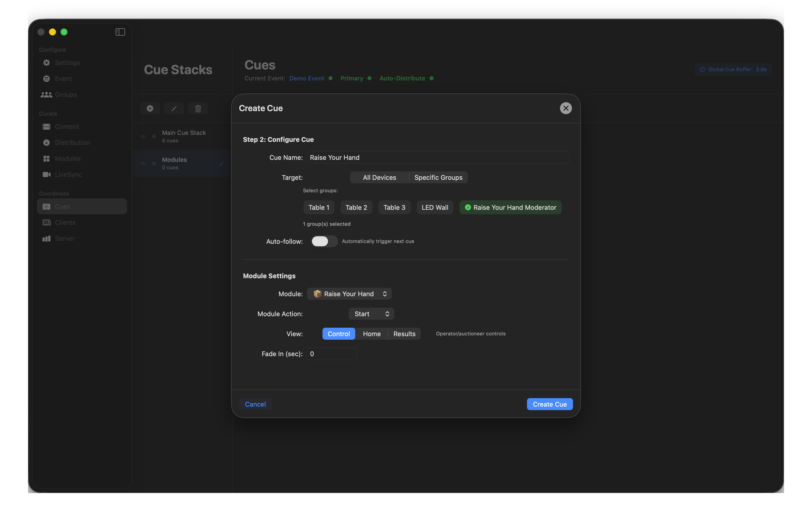
Task: Open the Module Action dropdown
Action: [371, 314]
